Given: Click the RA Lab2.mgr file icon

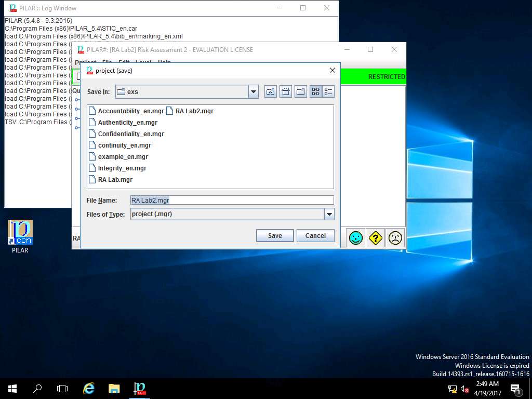Looking at the screenshot, I should pyautogui.click(x=170, y=111).
